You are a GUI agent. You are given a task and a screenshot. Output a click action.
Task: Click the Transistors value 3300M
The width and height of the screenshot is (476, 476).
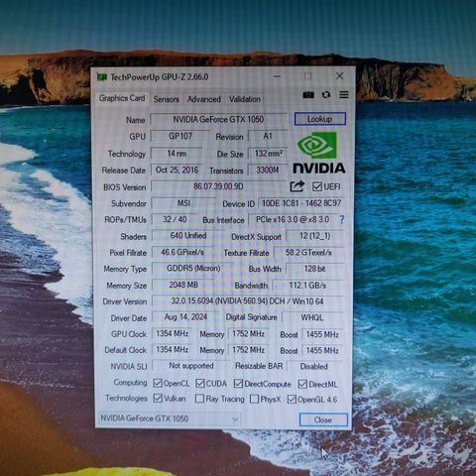268,170
